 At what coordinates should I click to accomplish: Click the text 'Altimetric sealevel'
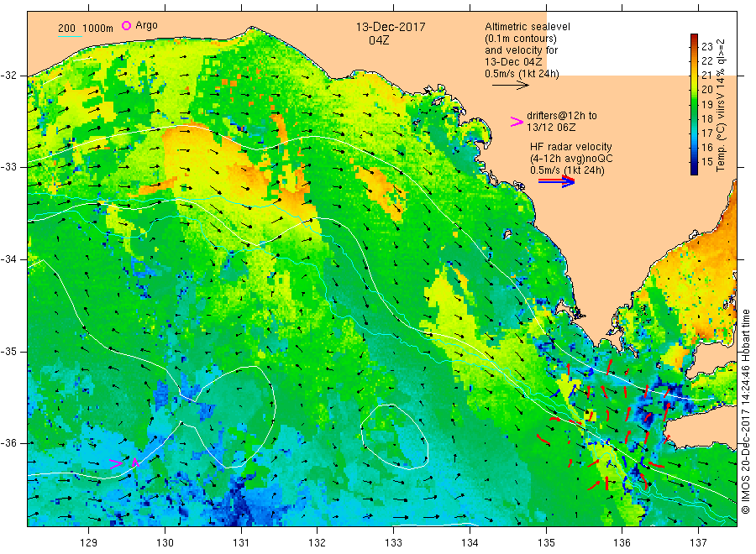tap(528, 27)
